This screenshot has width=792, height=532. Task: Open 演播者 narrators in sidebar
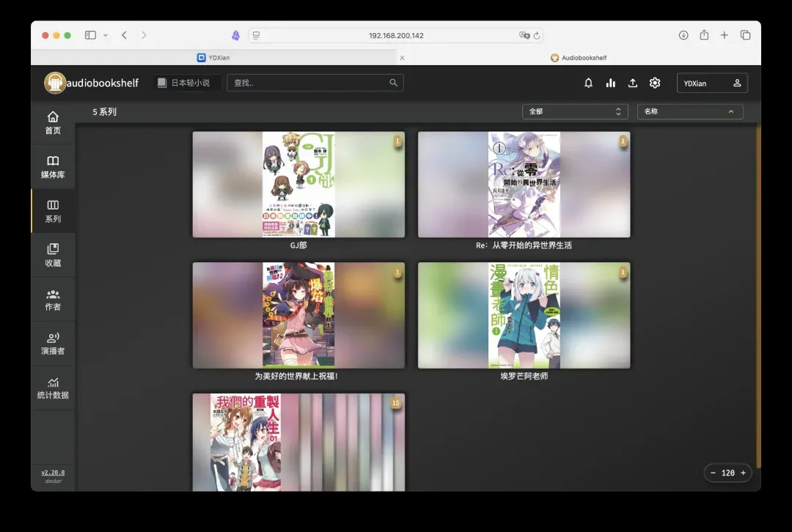(x=53, y=343)
